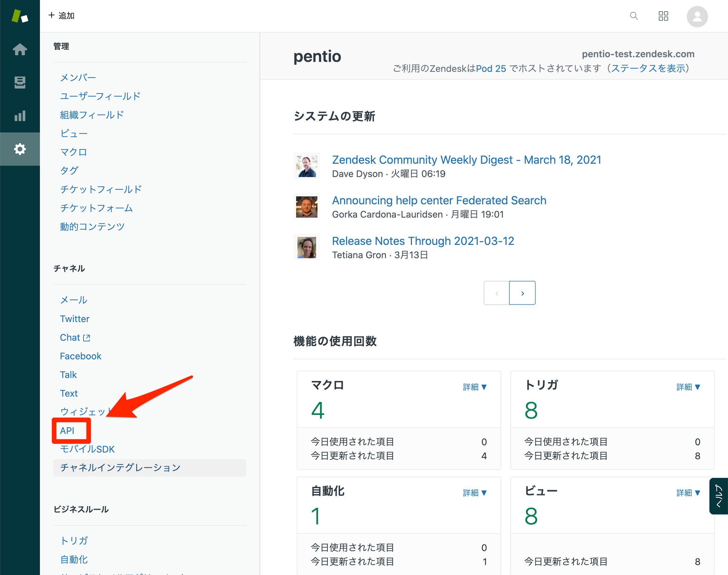
Task: Select the Admin gear icon
Action: click(20, 149)
